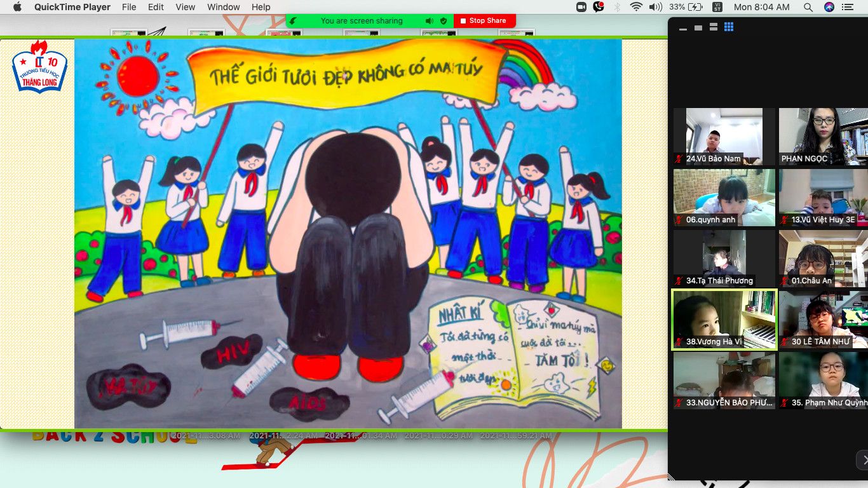Open the Wi-Fi status menu
The width and height of the screenshot is (868, 488).
click(x=636, y=7)
